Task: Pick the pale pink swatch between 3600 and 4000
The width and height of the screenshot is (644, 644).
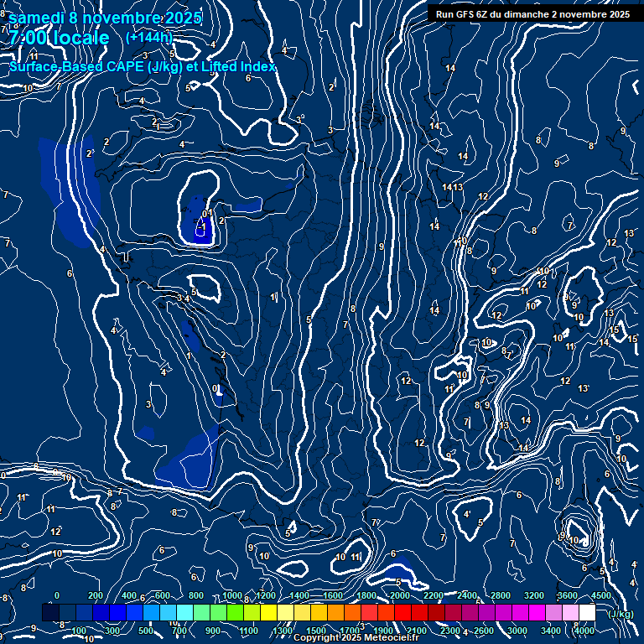Action: [x=570, y=612]
